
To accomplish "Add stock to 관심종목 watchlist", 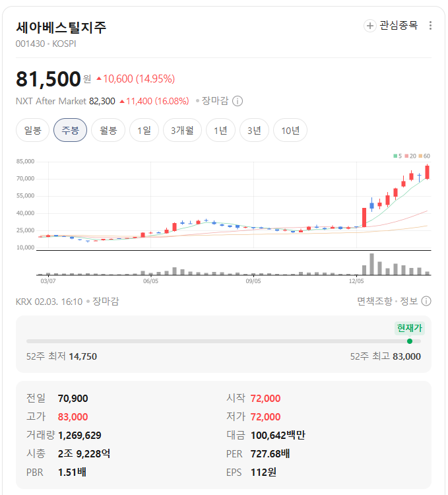I will [391, 25].
